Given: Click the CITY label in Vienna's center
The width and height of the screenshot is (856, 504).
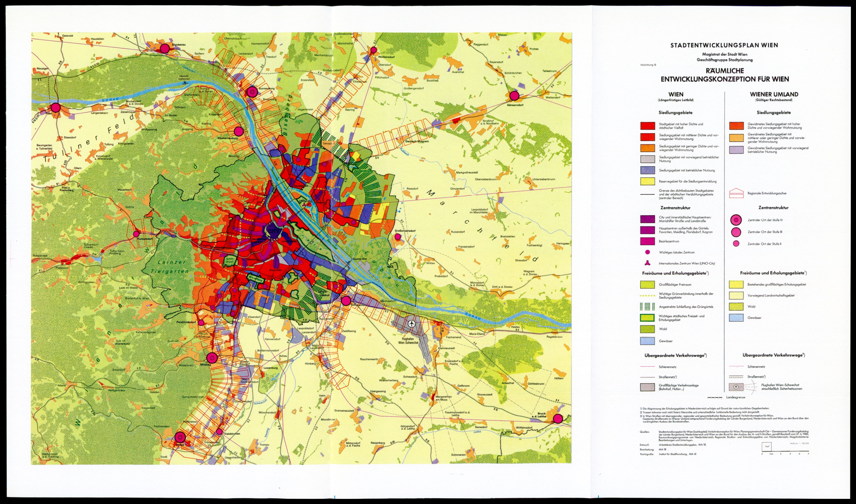Looking at the screenshot, I should pos(273,231).
